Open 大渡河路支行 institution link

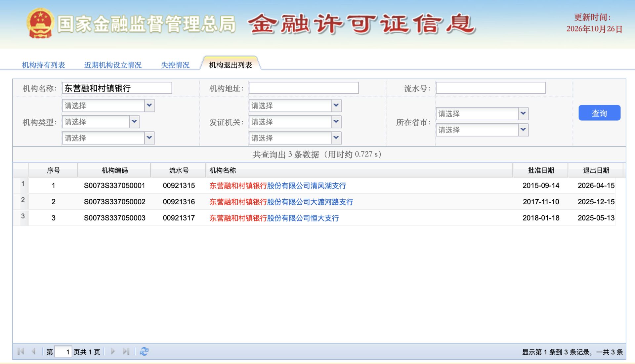pyautogui.click(x=281, y=202)
